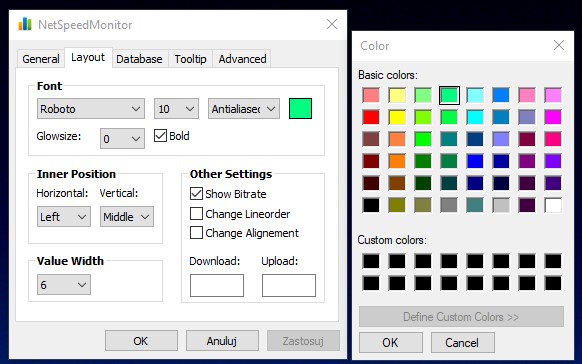582x364 pixels.
Task: Pick the cyan basic color in second row
Action: 475,117
